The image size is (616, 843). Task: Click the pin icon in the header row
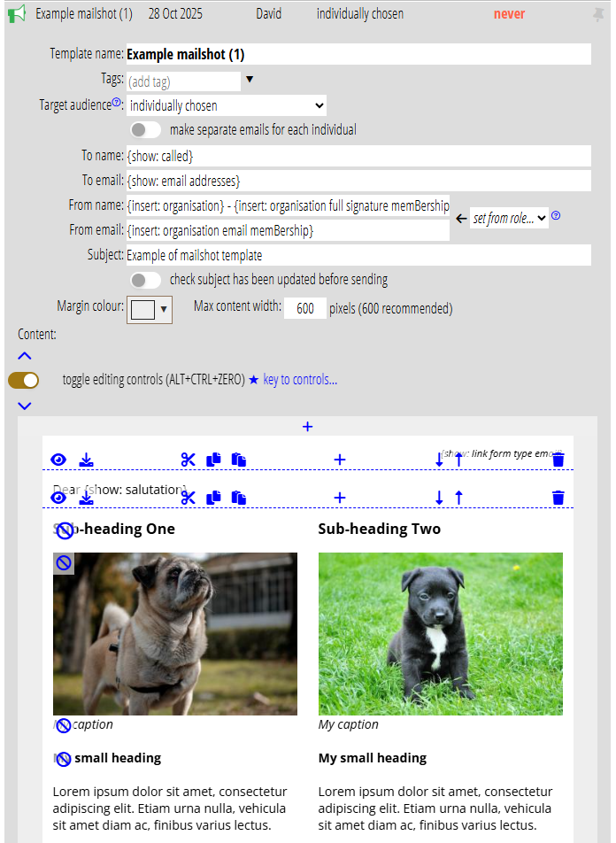click(x=599, y=14)
